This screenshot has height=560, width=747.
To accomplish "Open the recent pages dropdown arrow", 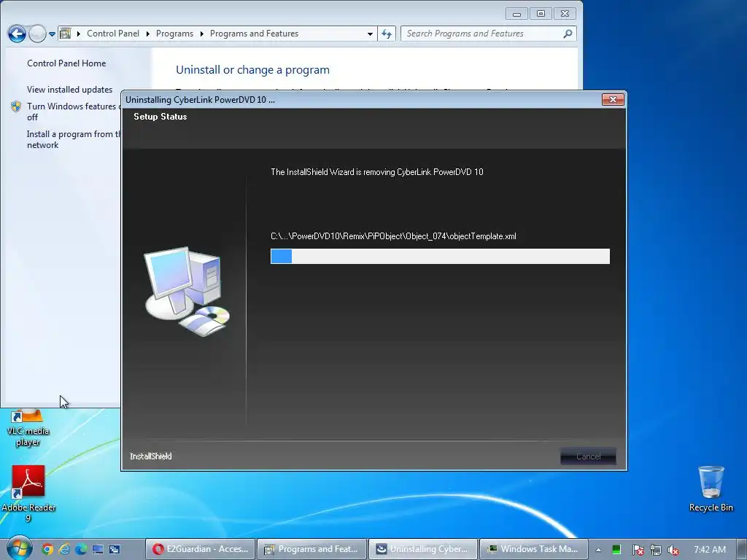I will click(52, 34).
